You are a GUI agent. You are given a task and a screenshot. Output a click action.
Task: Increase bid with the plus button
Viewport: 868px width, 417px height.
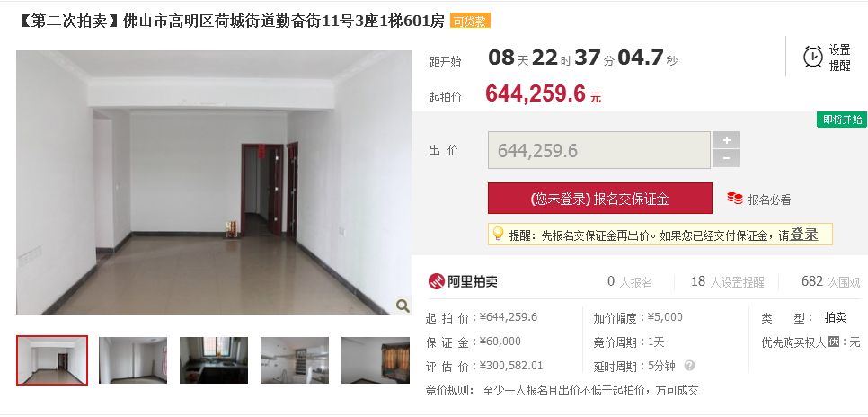(726, 140)
